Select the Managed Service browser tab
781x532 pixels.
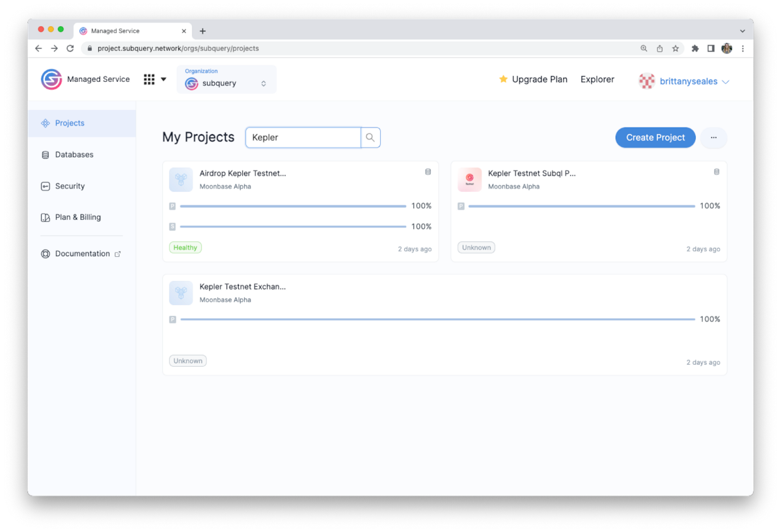tap(133, 31)
